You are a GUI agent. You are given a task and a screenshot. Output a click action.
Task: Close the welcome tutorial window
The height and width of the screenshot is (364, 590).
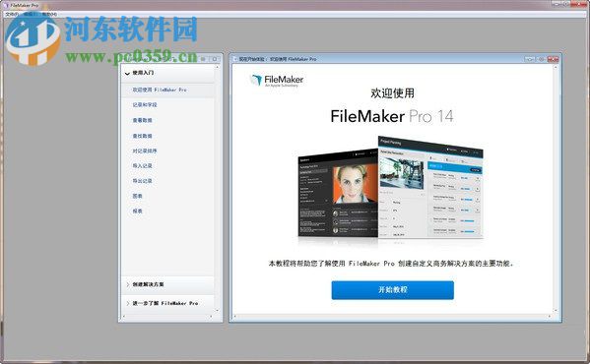click(x=554, y=59)
